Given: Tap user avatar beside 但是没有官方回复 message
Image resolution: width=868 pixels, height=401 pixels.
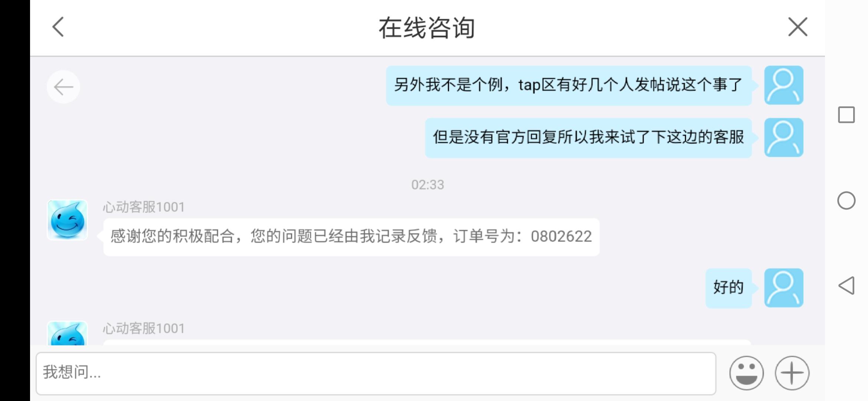Looking at the screenshot, I should [x=784, y=137].
